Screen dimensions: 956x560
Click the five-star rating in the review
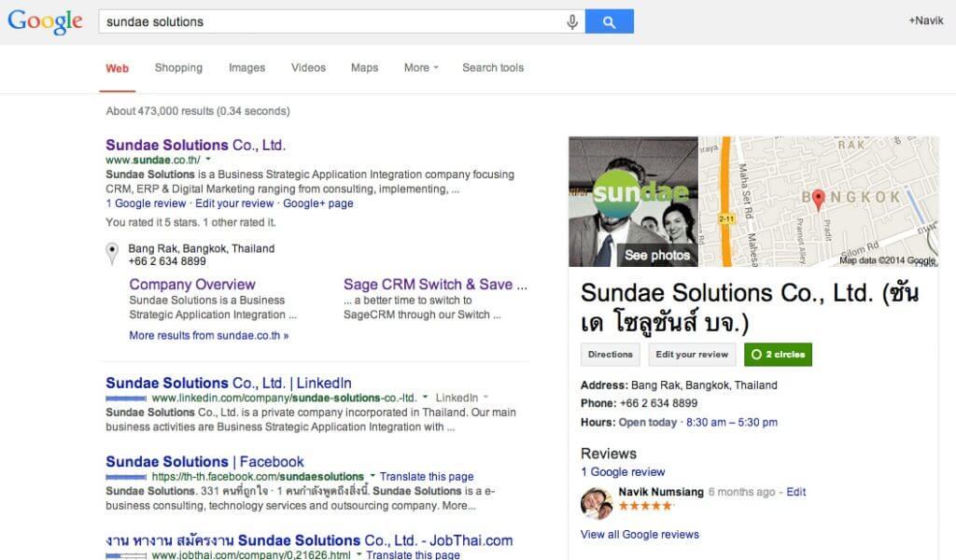645,506
